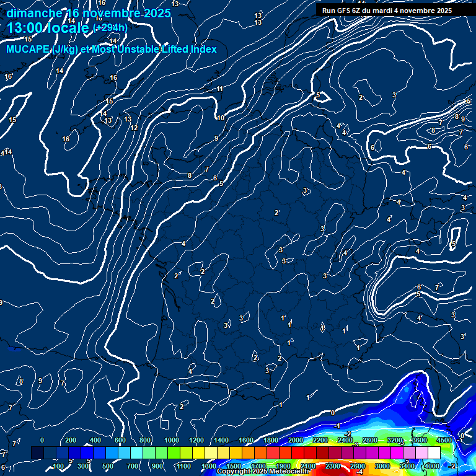
Task: Click the '100' legend scale label
Action: (x=58, y=466)
